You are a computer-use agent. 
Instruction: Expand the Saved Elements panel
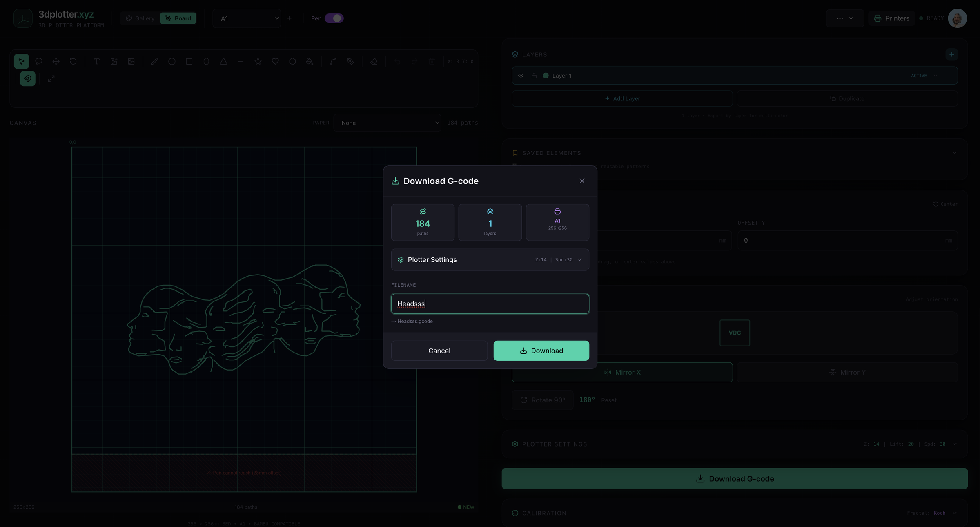point(954,153)
